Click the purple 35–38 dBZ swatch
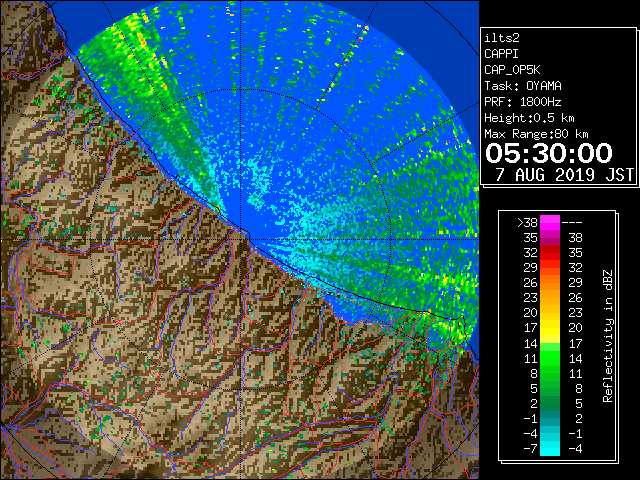 click(x=550, y=238)
